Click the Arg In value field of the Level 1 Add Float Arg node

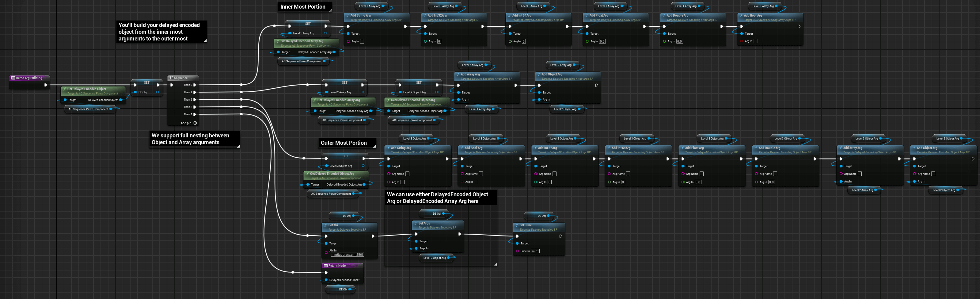pos(602,41)
